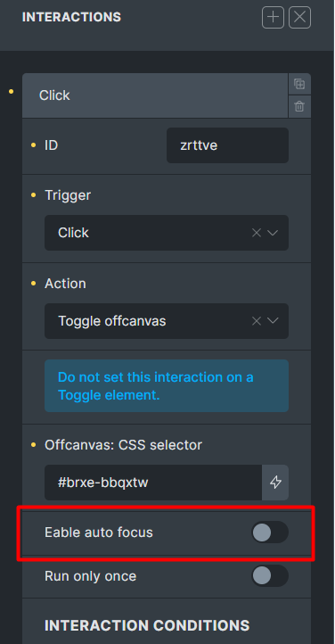This screenshot has height=644, width=335.
Task: Add a new interaction with plus icon
Action: click(x=273, y=17)
